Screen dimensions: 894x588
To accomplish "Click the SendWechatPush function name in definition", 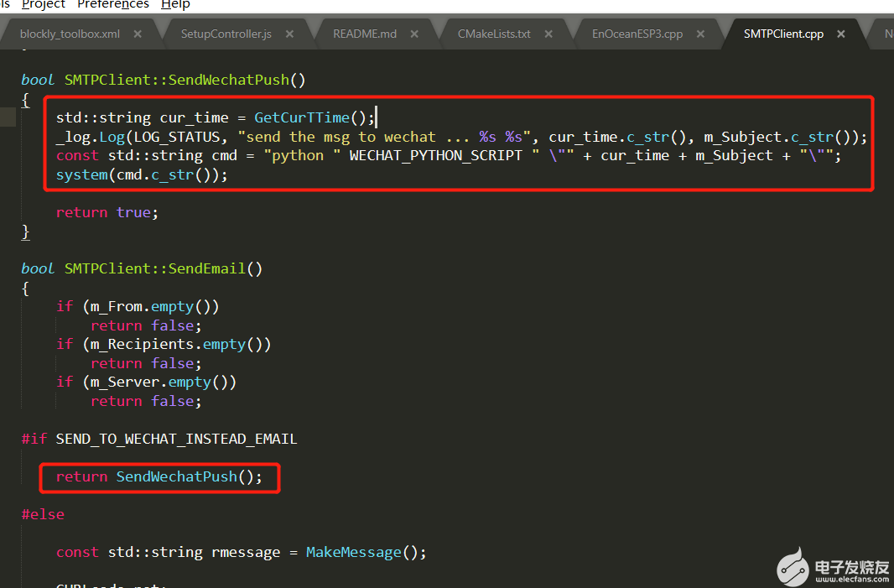I will point(229,80).
